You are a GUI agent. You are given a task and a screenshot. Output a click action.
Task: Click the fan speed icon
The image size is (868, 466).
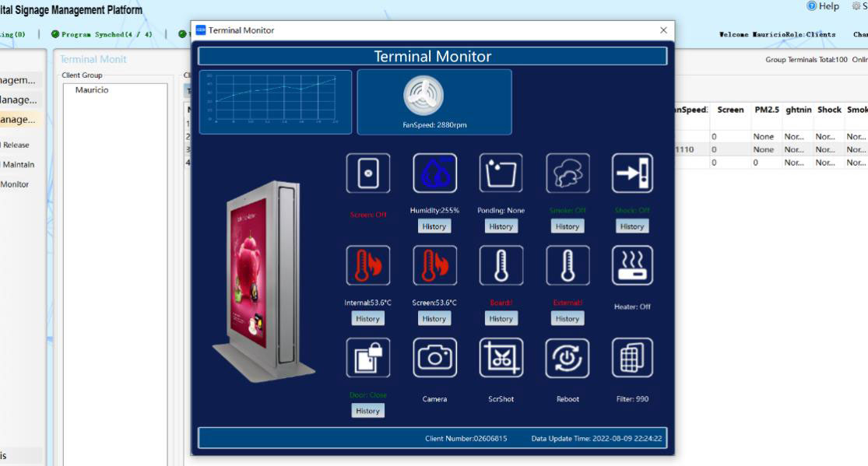coord(423,96)
